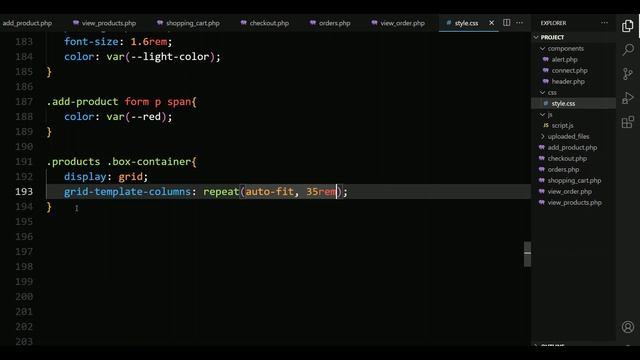
Task: Open the Source Control view
Action: click(628, 74)
